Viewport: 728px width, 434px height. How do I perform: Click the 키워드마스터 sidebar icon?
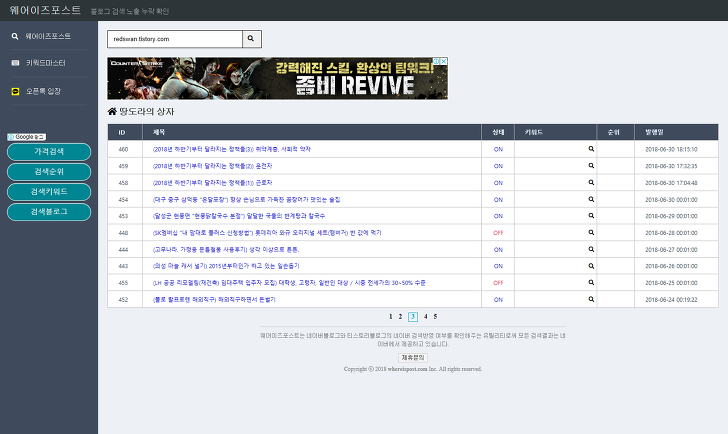click(15, 63)
